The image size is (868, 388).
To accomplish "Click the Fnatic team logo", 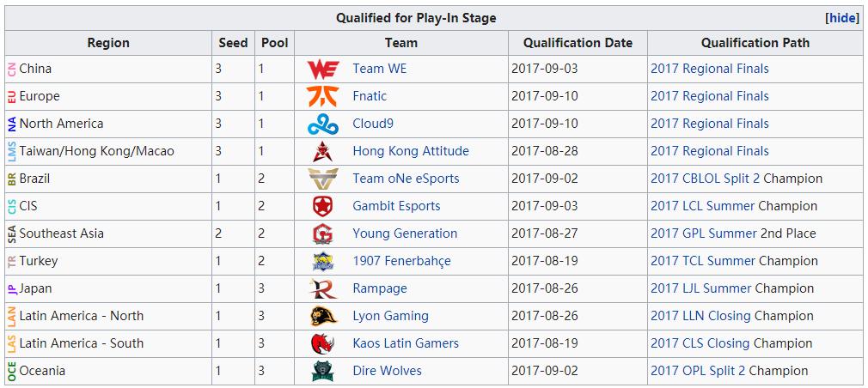I will click(323, 96).
